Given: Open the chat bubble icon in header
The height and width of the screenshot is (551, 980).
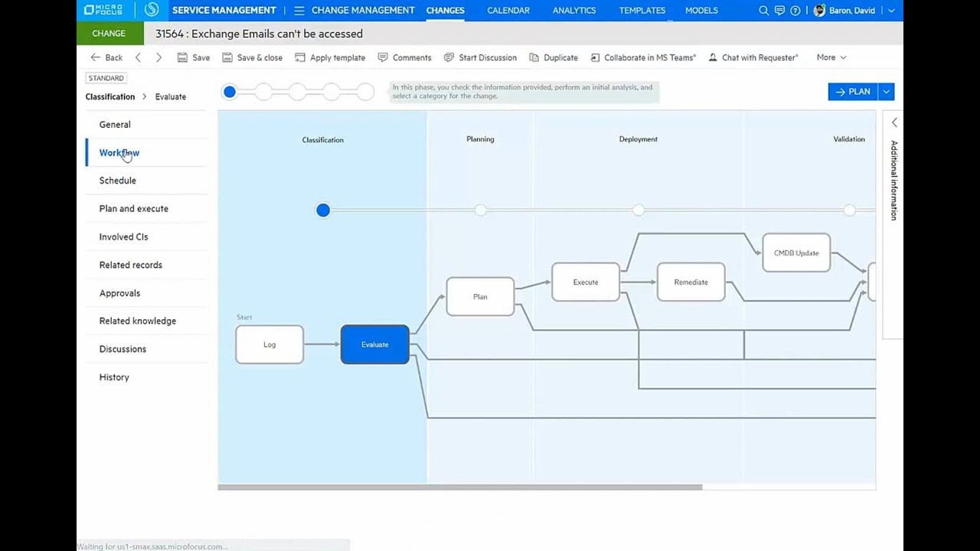Looking at the screenshot, I should pyautogui.click(x=779, y=11).
